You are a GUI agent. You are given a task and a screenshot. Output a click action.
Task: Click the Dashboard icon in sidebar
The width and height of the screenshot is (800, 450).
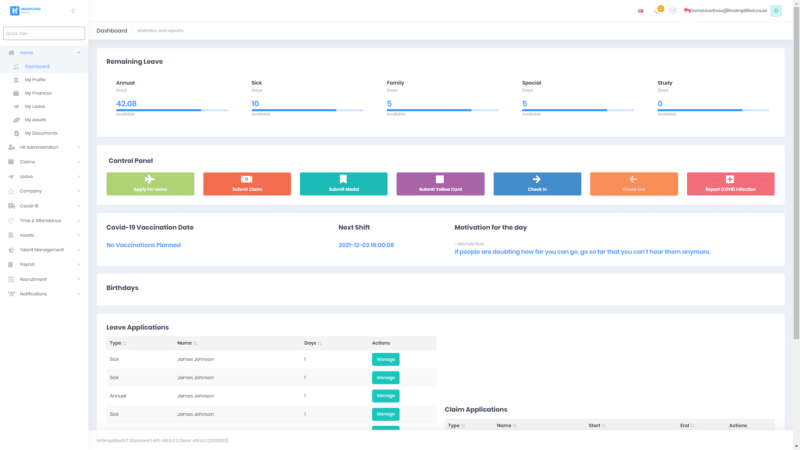(16, 66)
